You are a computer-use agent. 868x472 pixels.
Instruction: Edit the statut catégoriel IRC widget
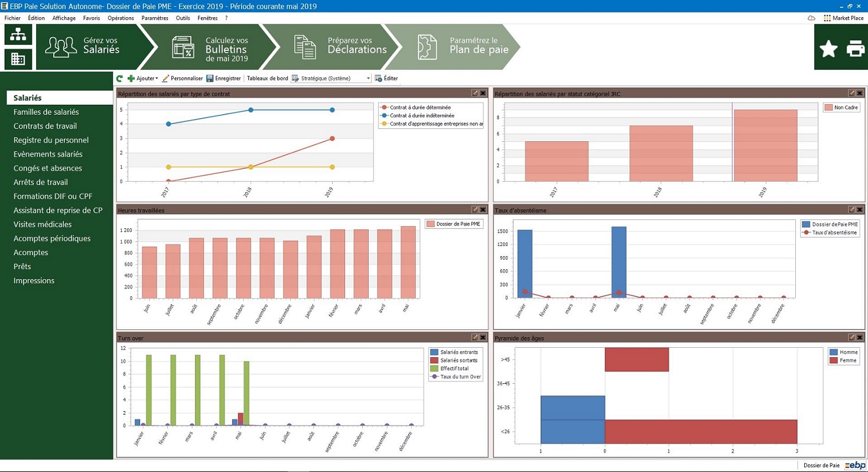pos(851,93)
